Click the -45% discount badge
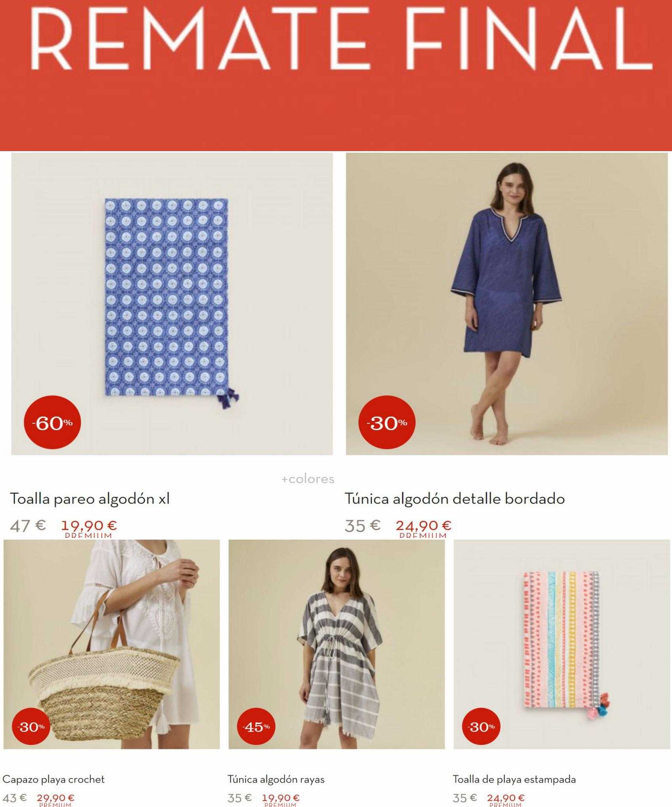 click(x=256, y=727)
